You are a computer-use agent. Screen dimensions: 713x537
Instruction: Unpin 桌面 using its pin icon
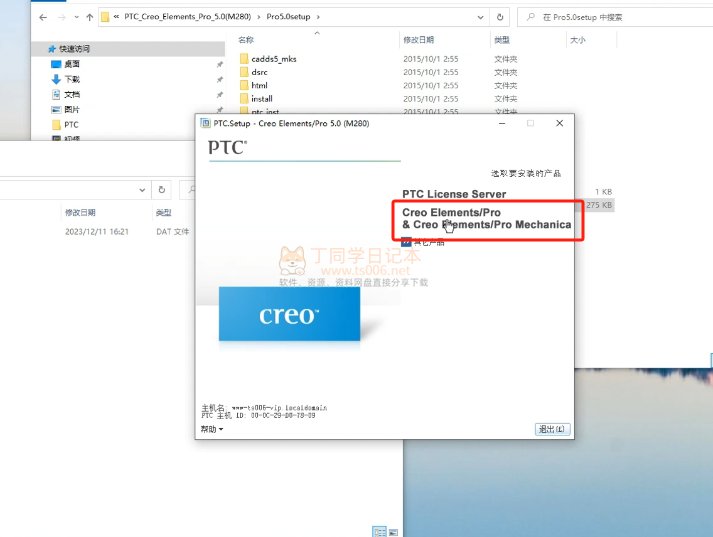[x=220, y=64]
